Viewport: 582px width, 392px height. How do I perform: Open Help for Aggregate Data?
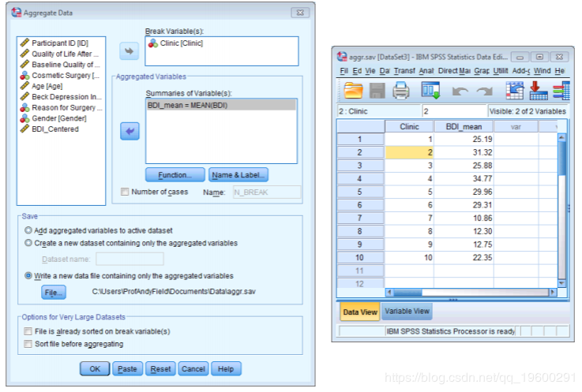226,368
